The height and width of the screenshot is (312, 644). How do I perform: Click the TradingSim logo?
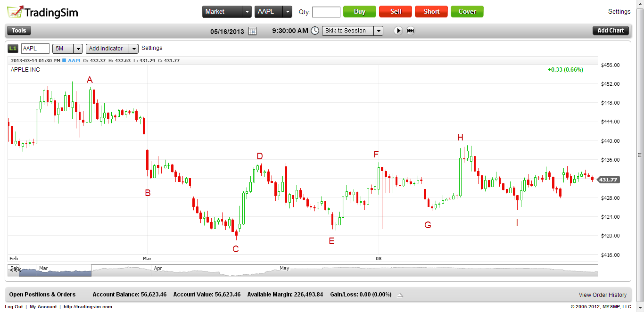[x=42, y=12]
